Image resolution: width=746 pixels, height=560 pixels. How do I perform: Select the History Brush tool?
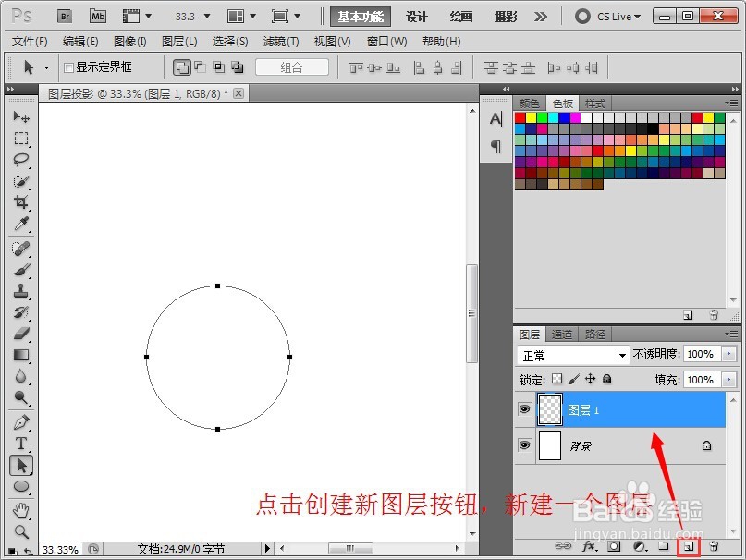point(21,312)
